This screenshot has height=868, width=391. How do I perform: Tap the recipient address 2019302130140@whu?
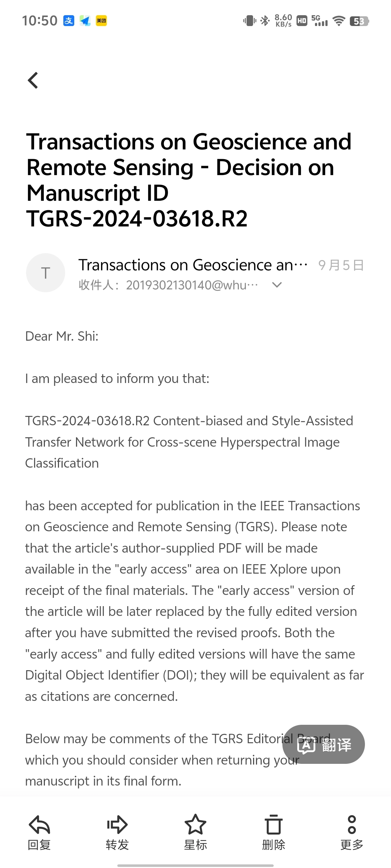click(x=192, y=285)
